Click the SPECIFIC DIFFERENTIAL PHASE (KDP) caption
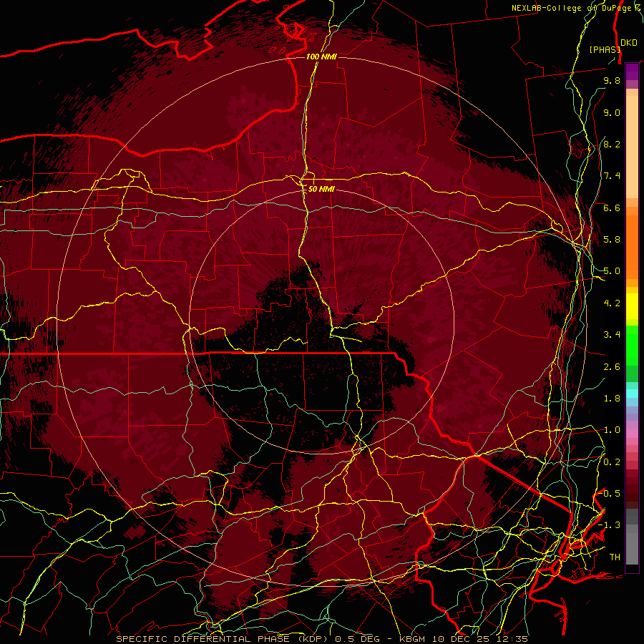The width and height of the screenshot is (644, 644). 224,639
